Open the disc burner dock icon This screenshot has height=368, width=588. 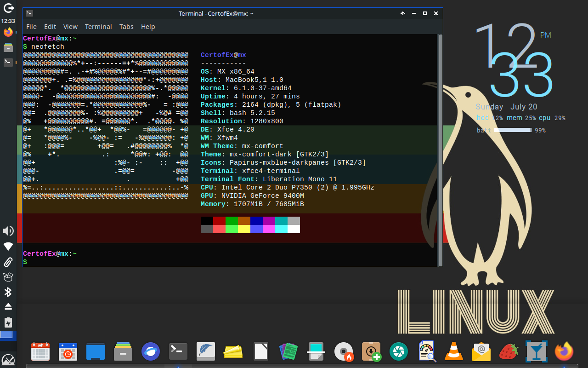click(x=343, y=352)
